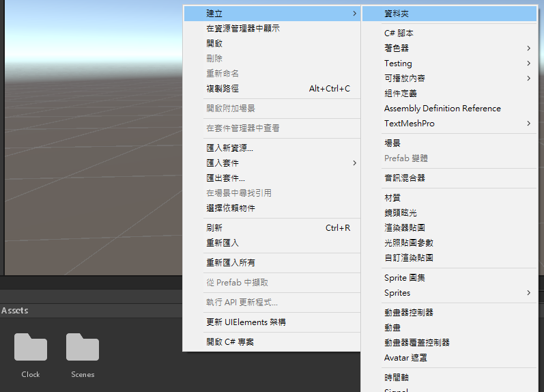This screenshot has height=392, width=544.
Task: Click 場景 to create a scene
Action: (x=392, y=143)
